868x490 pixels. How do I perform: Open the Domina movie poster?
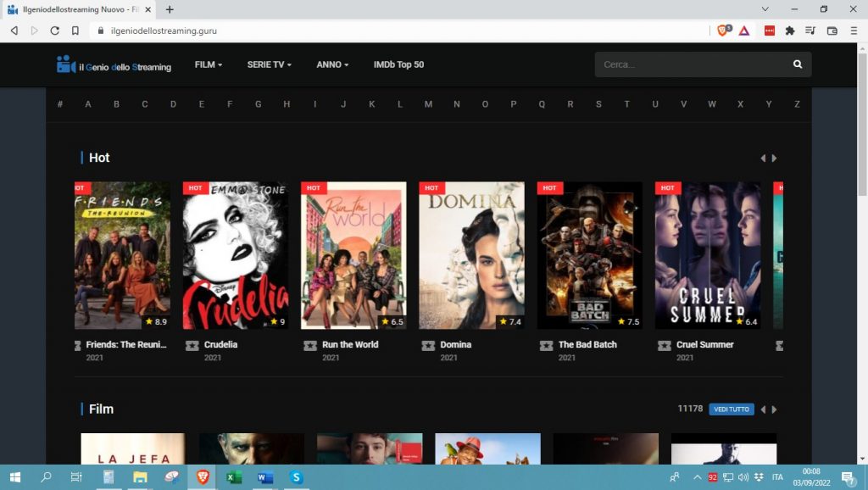click(471, 253)
